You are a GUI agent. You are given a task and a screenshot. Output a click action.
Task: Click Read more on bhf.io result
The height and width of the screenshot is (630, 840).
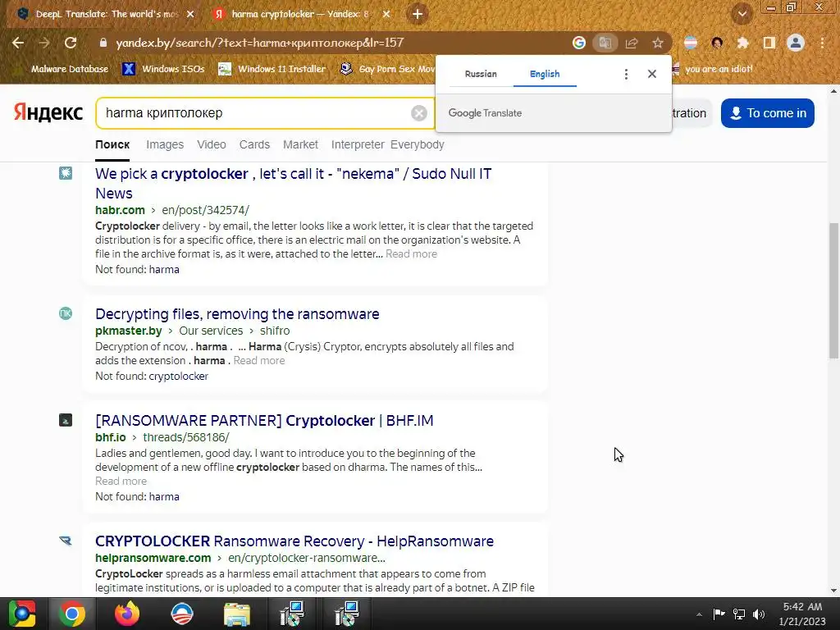tap(121, 481)
